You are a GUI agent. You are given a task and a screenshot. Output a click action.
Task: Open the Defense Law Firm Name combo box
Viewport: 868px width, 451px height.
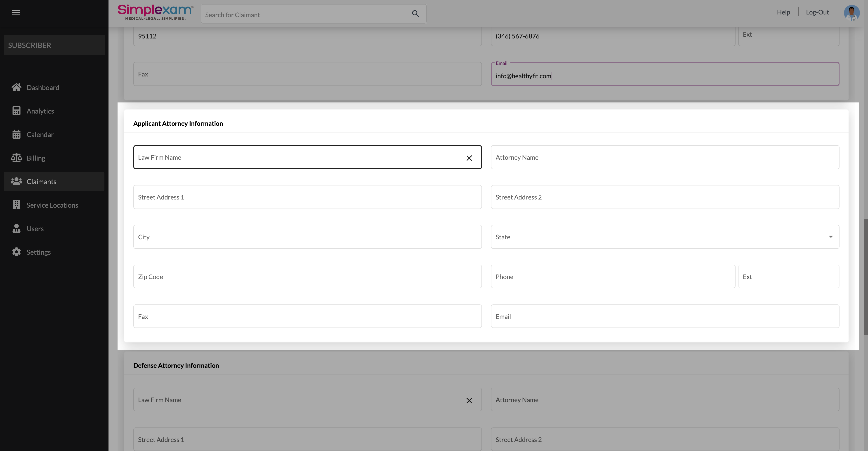click(x=297, y=400)
